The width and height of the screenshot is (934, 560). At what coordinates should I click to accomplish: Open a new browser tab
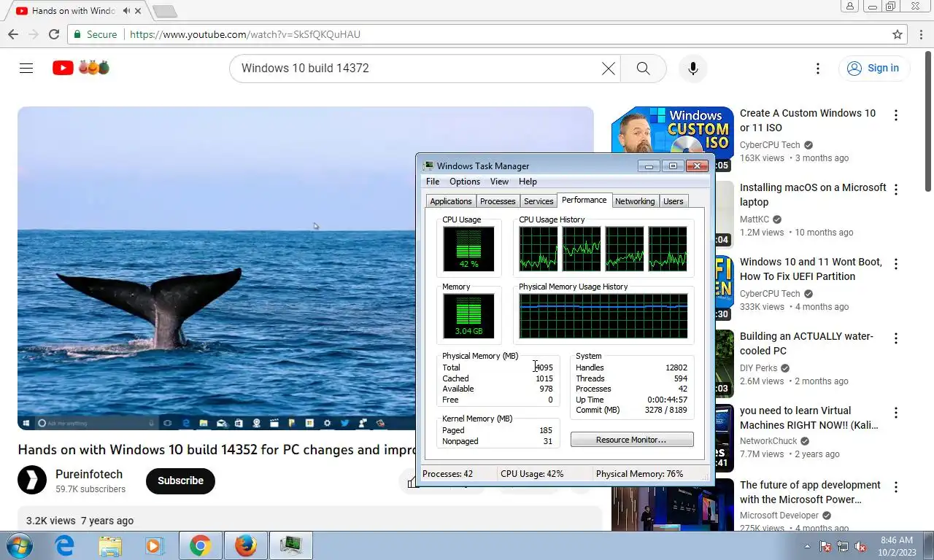tap(165, 11)
